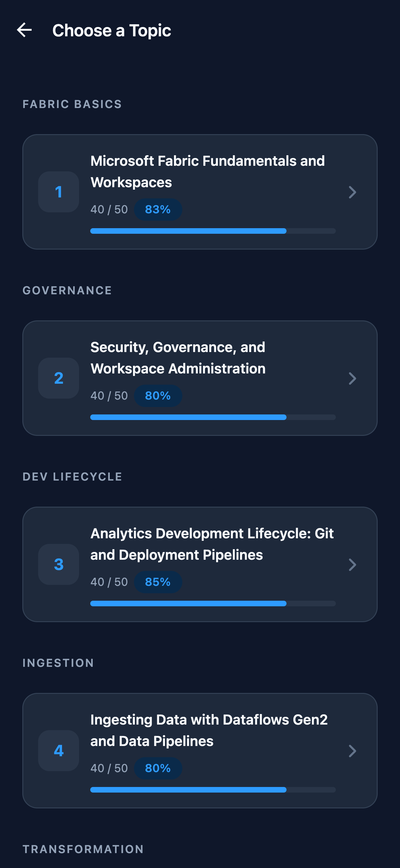Viewport: 400px width, 868px height.
Task: Open topic number 1 badge
Action: click(x=59, y=192)
